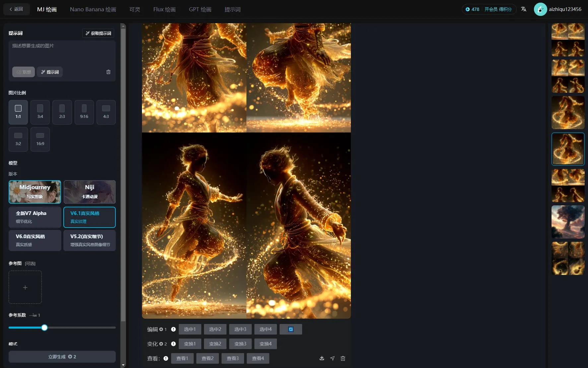Select the 16:9 aspect ratio option
588x368 pixels.
[40, 139]
